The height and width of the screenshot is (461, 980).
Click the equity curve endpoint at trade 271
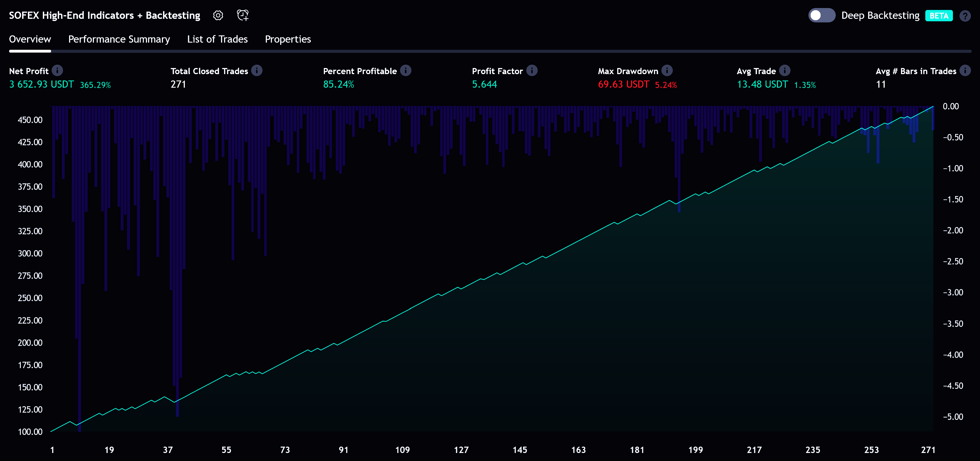click(933, 106)
